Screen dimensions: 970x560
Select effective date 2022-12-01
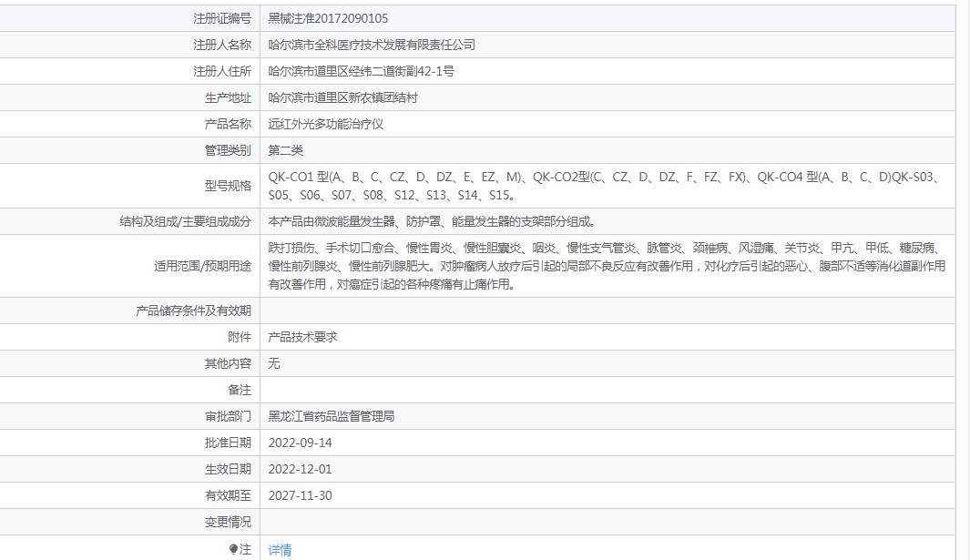click(x=300, y=469)
